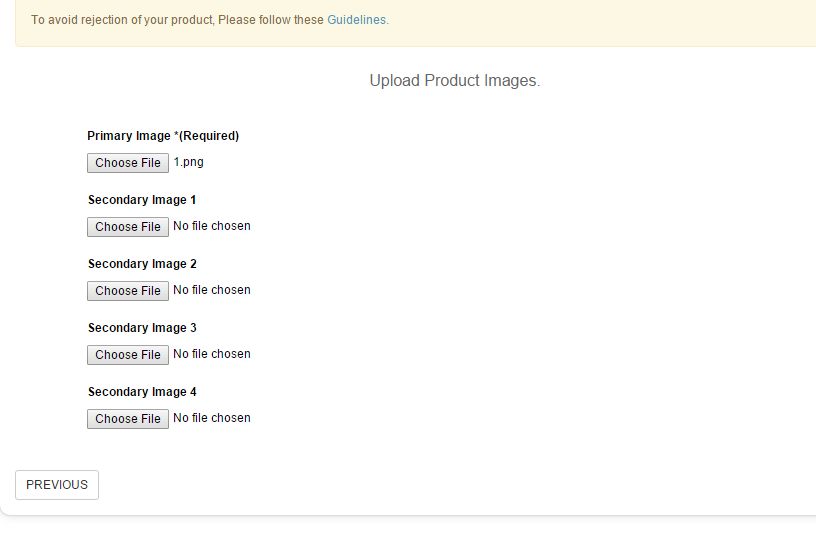Click 'No file chosen' beside Secondary Image 4
The image size is (816, 538).
point(212,418)
